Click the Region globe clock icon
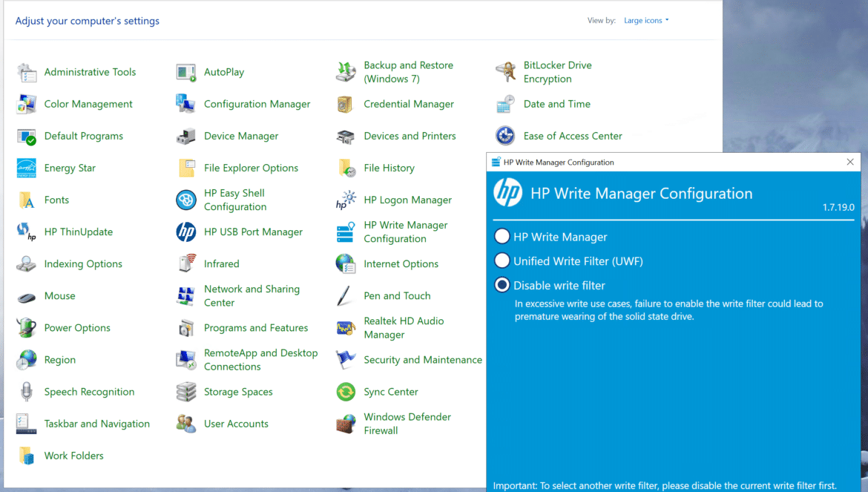The image size is (868, 492). (x=27, y=360)
